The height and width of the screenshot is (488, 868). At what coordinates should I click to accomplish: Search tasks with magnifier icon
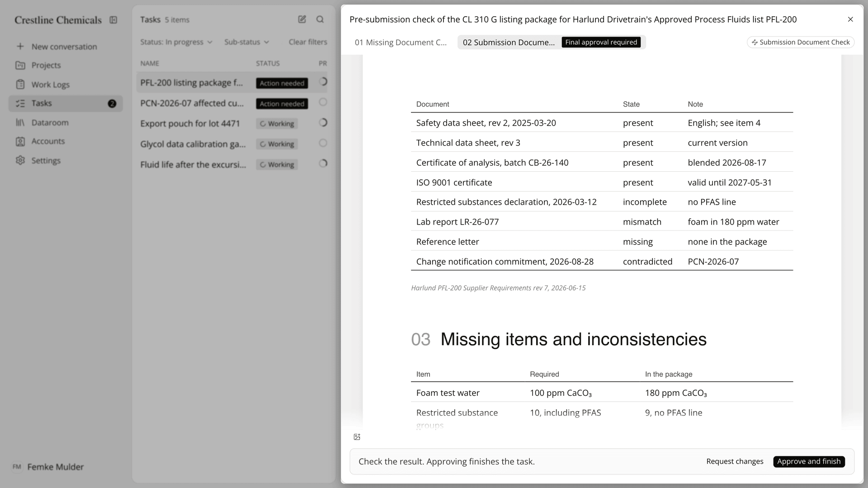pos(320,19)
